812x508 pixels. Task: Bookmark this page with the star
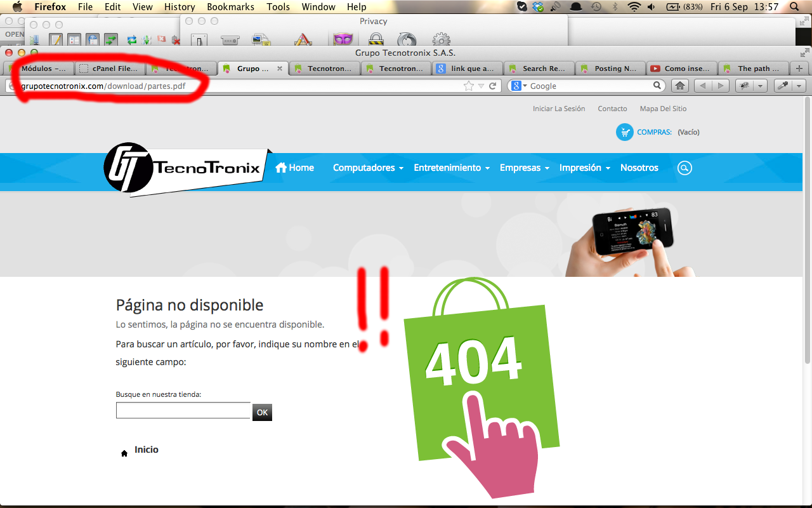pyautogui.click(x=469, y=86)
